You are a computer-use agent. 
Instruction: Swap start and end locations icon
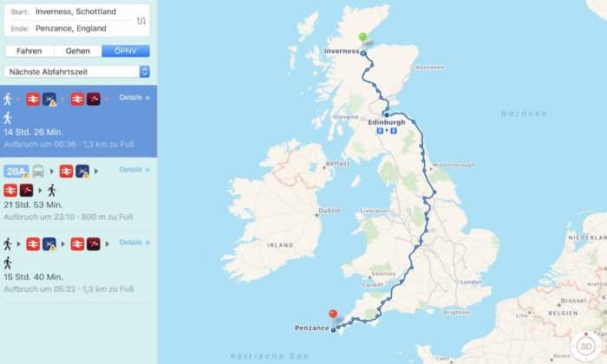click(x=141, y=21)
